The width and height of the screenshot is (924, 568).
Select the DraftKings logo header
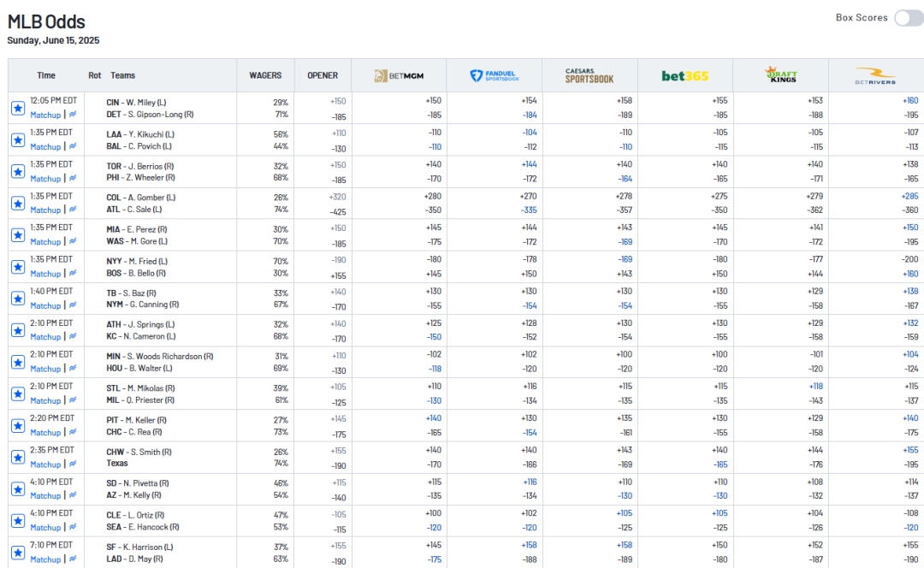pyautogui.click(x=780, y=75)
